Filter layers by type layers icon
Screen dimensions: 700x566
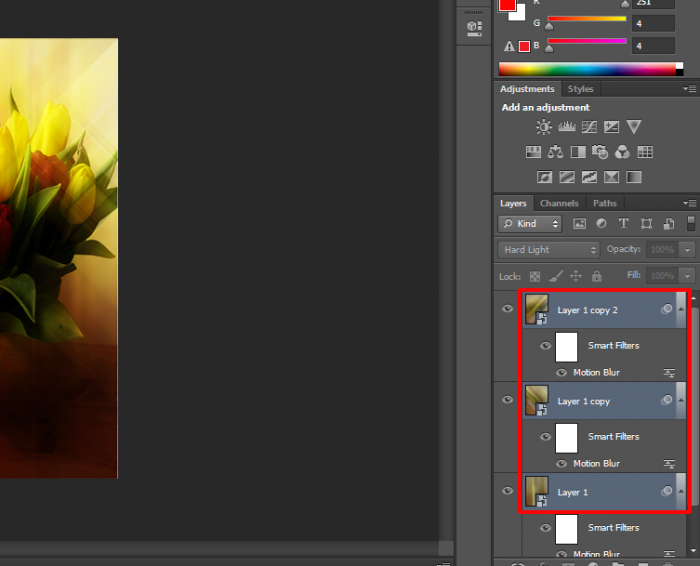(624, 224)
